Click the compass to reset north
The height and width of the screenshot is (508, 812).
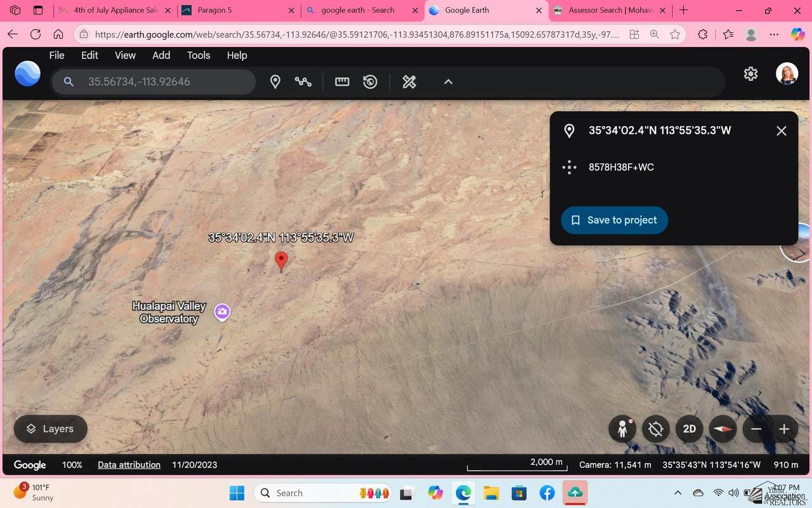pos(723,429)
